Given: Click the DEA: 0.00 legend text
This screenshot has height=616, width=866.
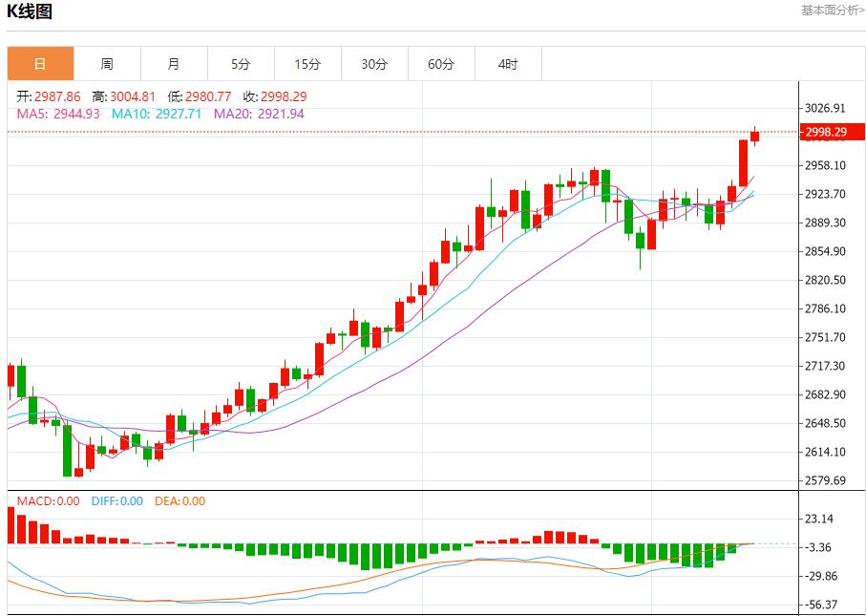Looking at the screenshot, I should click(180, 500).
